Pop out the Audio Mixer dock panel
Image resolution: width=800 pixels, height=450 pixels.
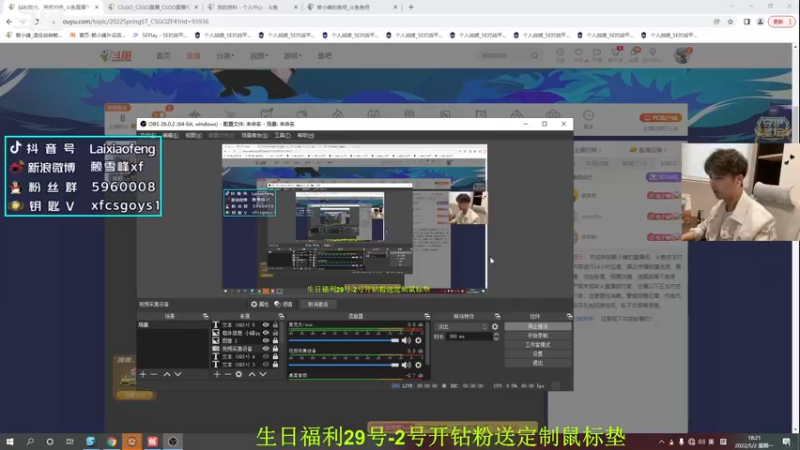click(x=427, y=316)
